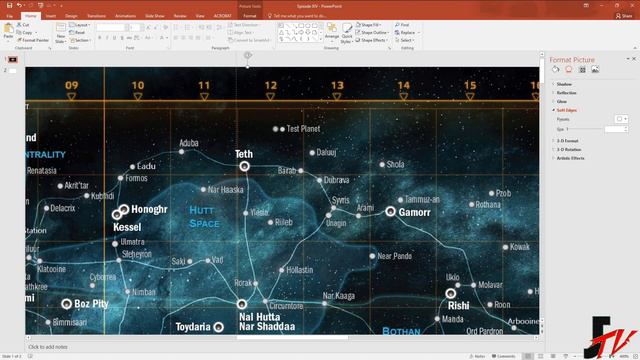Open Shape Fill dropdown
This screenshot has height=360, width=640.
point(369,25)
